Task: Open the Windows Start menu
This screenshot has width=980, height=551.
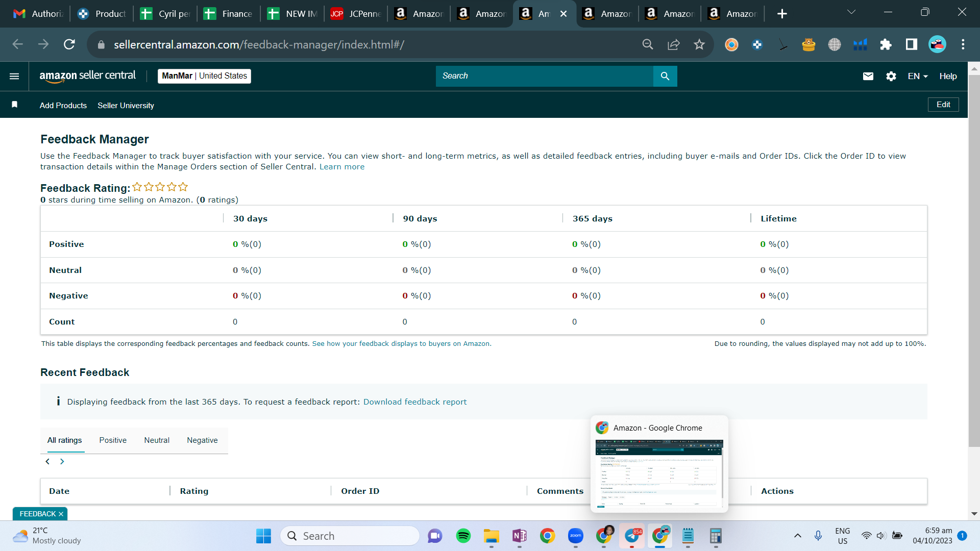Action: tap(263, 536)
